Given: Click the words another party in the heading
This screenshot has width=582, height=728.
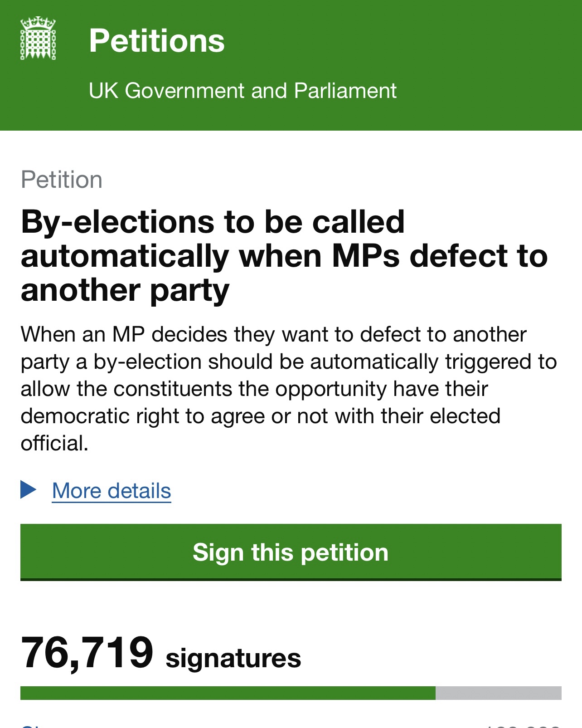Looking at the screenshot, I should [x=125, y=290].
